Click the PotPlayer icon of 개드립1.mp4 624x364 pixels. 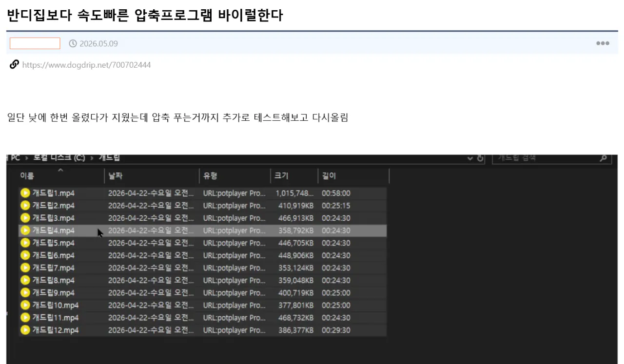(x=25, y=193)
